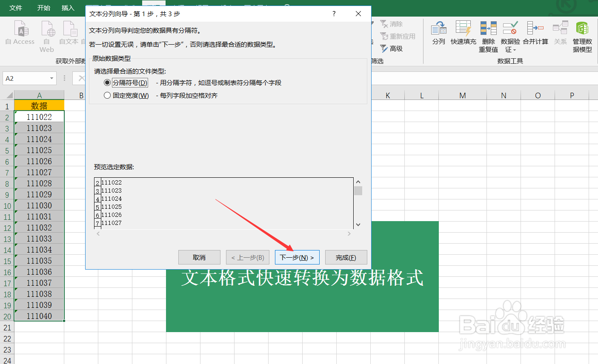Select column L header

pos(422,95)
